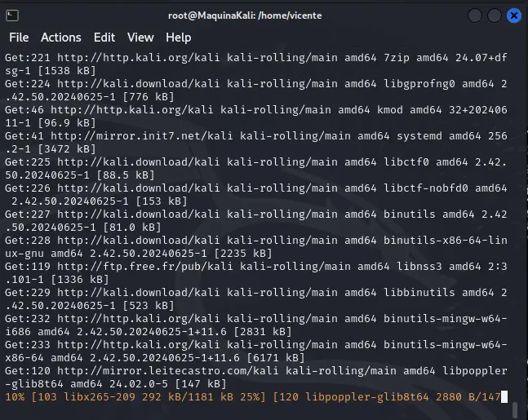Open the Help menu

(x=179, y=38)
